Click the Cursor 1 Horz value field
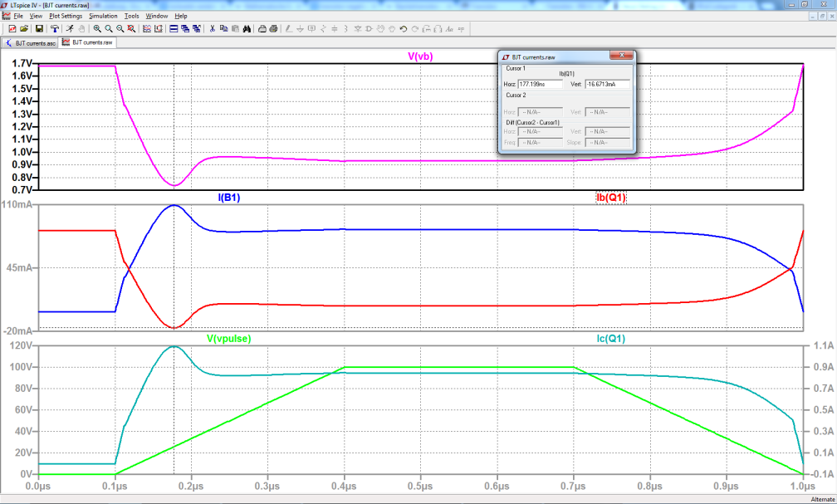 [541, 84]
